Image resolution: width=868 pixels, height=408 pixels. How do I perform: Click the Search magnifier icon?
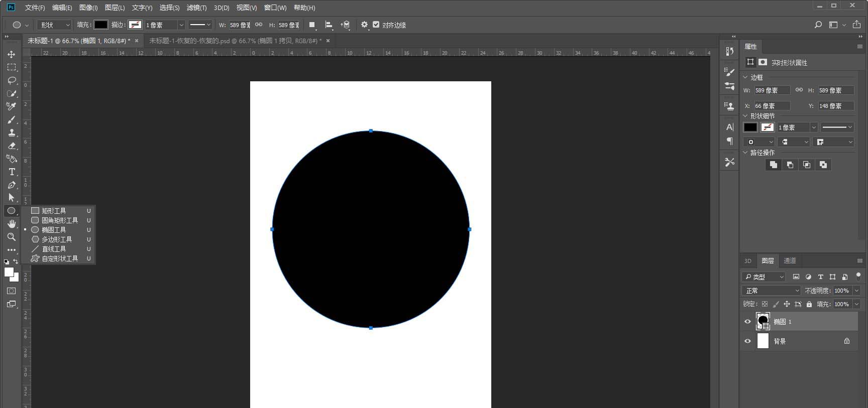pos(818,25)
